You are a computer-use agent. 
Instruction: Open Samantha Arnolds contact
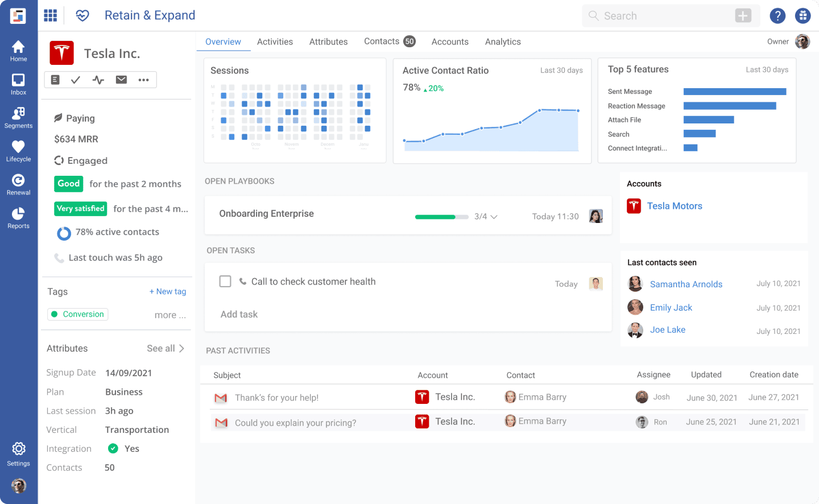[x=686, y=284]
